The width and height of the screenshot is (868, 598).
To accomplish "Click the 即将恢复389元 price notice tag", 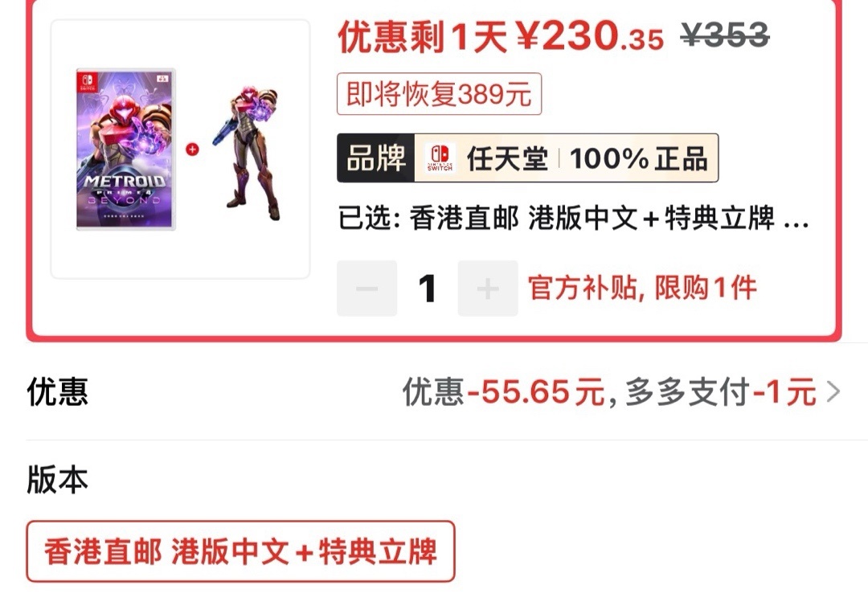I will 439,94.
